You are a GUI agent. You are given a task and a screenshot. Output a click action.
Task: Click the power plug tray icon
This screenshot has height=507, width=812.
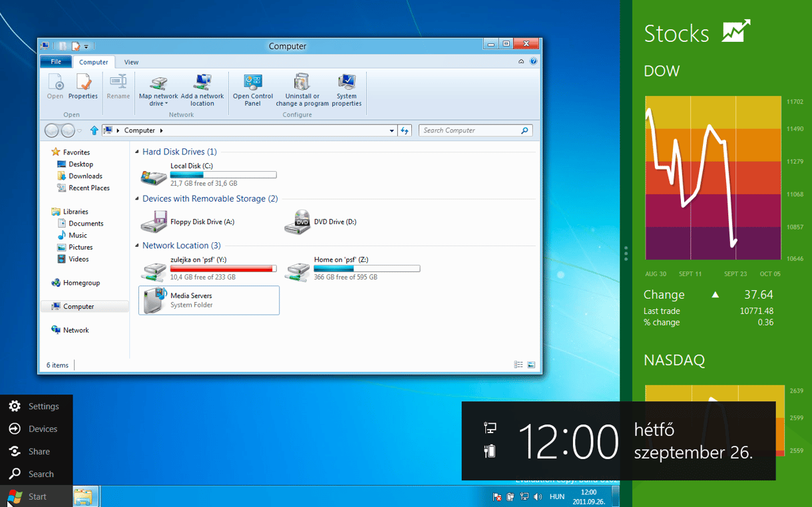click(x=510, y=496)
